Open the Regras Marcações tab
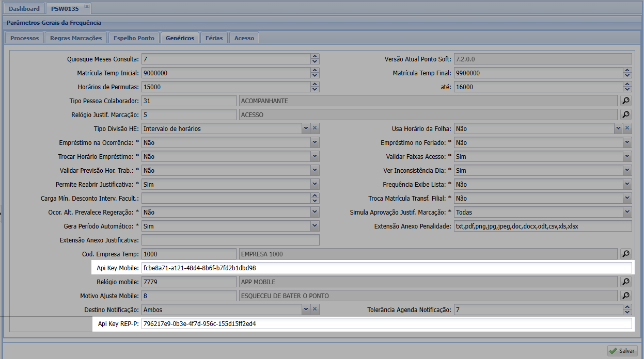Viewport: 644px width, 359px height. coord(76,38)
